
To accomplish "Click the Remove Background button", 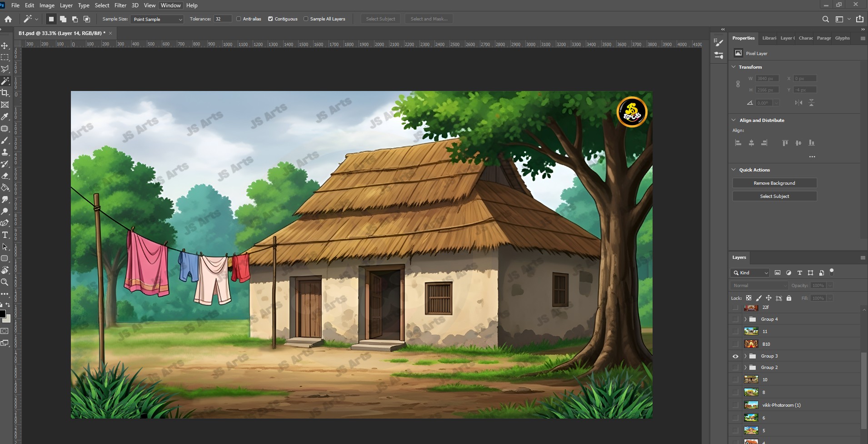I will coord(774,183).
